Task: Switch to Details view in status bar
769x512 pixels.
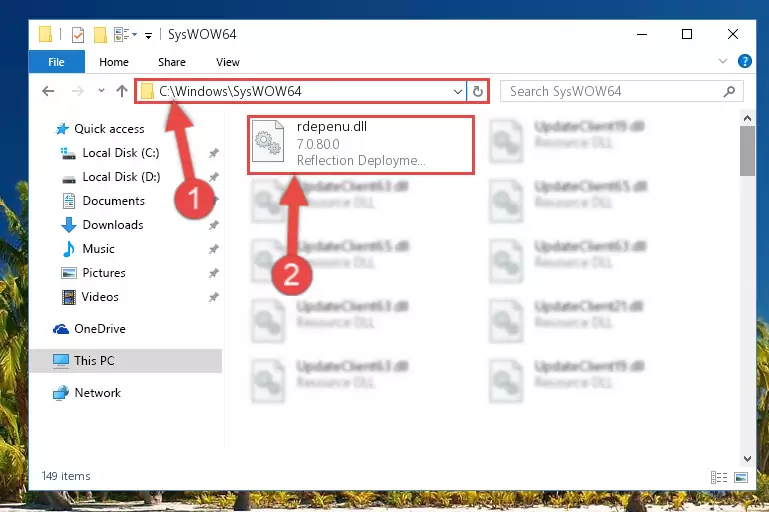Action: pos(719,477)
